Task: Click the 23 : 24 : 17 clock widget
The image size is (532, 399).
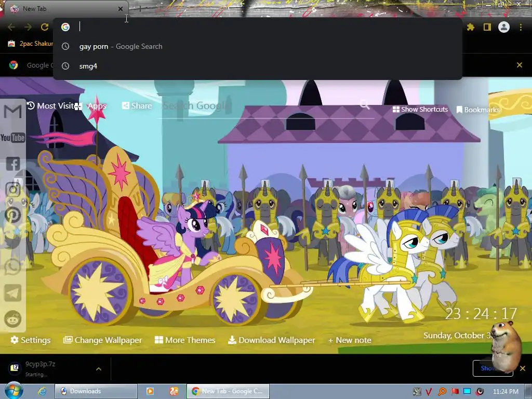Action: click(x=481, y=314)
